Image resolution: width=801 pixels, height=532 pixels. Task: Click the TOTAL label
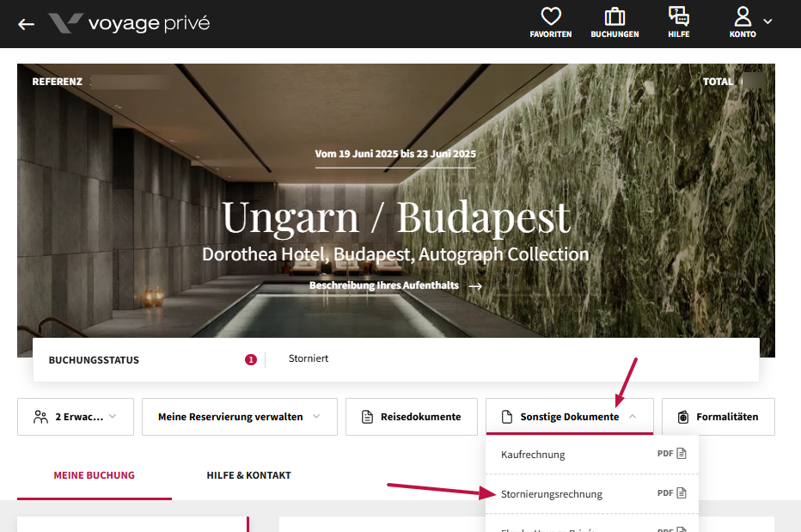pyautogui.click(x=718, y=82)
